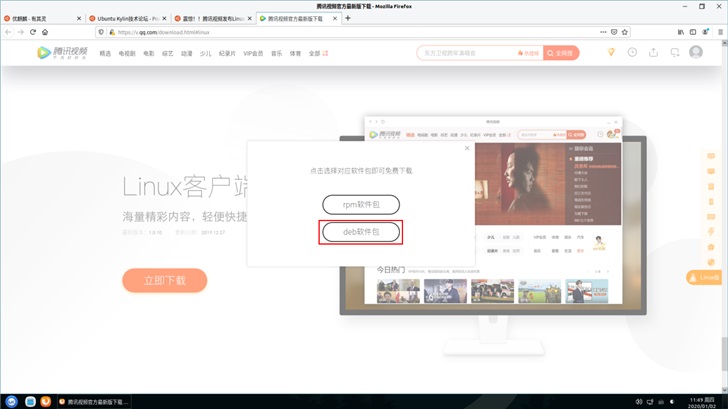
Task: Open watch history clock icon
Action: pyautogui.click(x=632, y=52)
